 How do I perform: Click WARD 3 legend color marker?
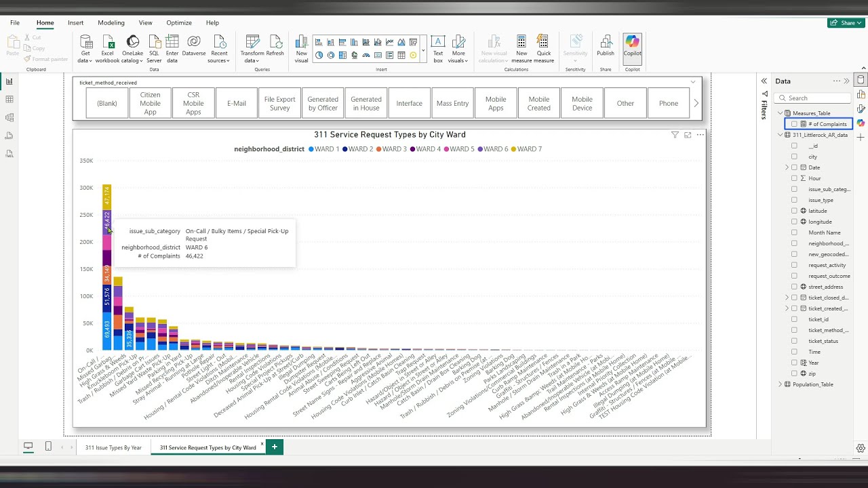[x=378, y=149]
